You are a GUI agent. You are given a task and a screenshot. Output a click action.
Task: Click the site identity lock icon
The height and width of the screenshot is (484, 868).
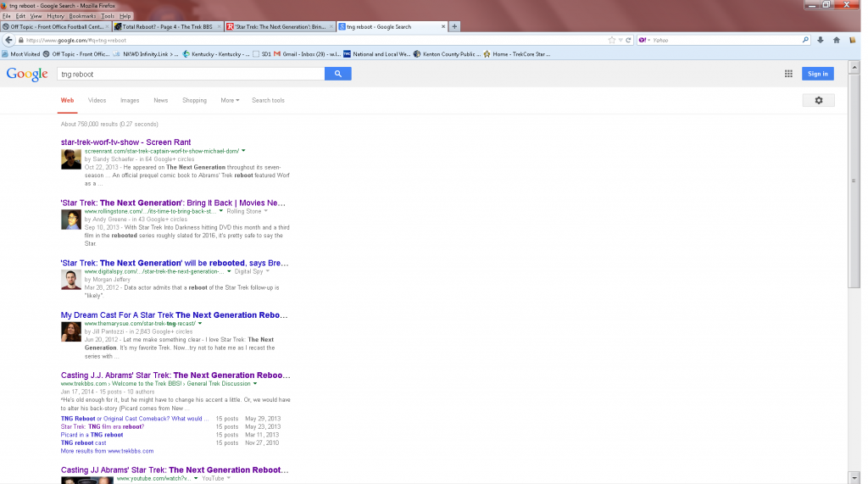click(x=21, y=41)
